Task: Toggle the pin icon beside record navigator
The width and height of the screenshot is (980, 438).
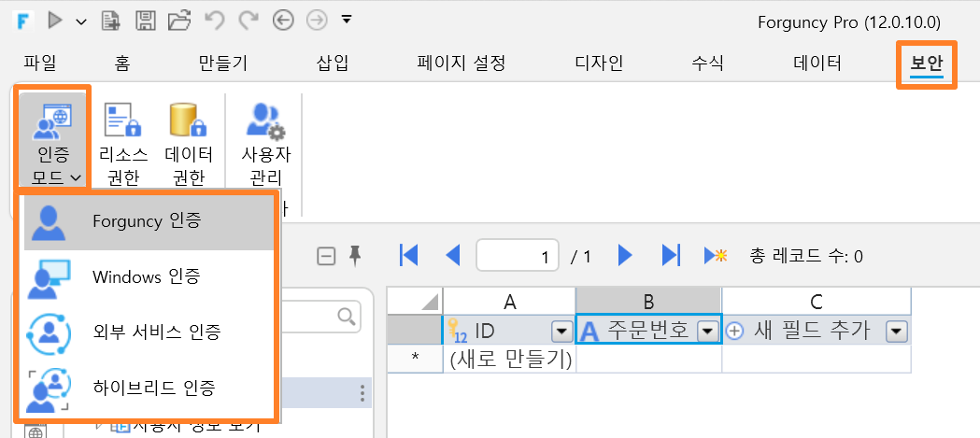Action: pyautogui.click(x=355, y=255)
